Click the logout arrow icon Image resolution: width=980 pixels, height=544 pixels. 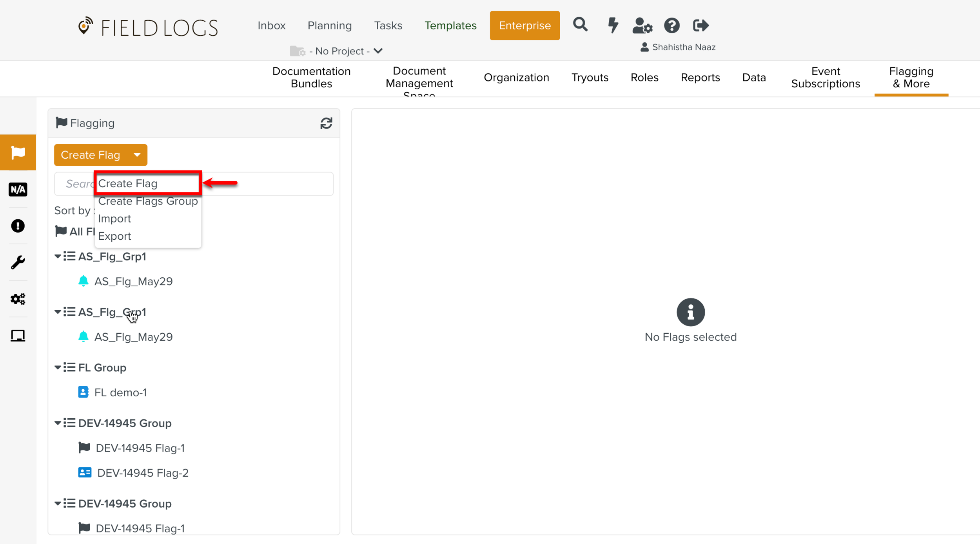[701, 26]
